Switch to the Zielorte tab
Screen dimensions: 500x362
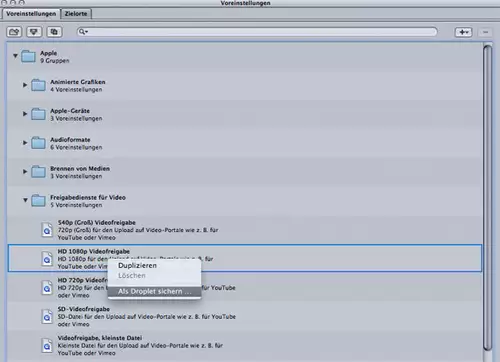(76, 14)
